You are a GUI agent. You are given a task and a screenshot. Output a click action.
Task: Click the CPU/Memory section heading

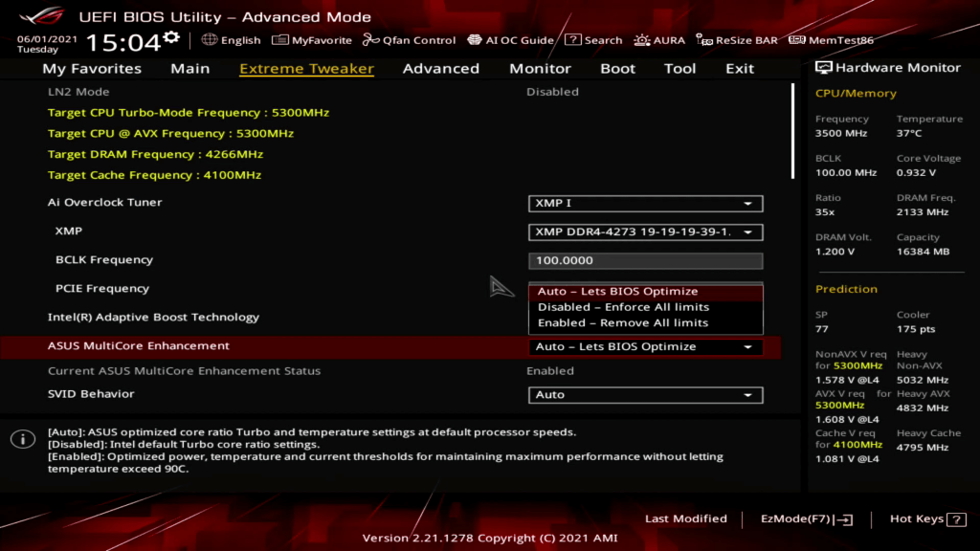click(x=856, y=93)
